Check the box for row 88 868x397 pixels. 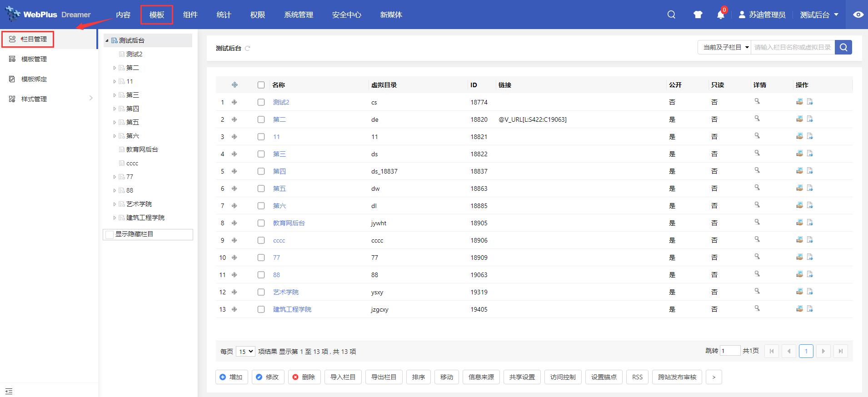coord(261,275)
